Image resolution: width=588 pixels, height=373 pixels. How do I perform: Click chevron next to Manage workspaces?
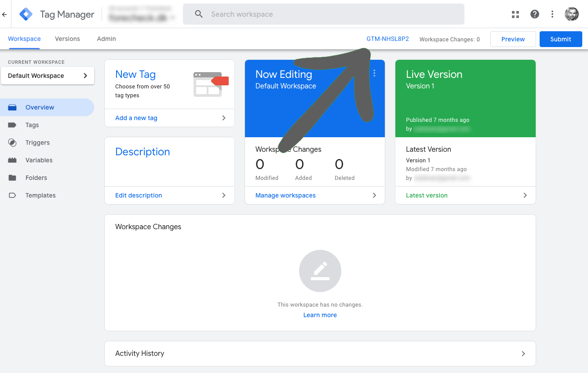pyautogui.click(x=374, y=195)
